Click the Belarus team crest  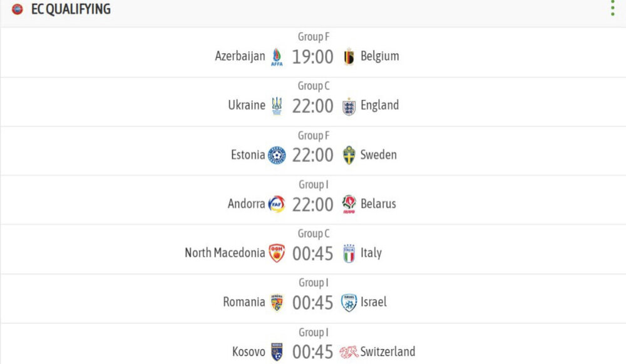(x=349, y=204)
